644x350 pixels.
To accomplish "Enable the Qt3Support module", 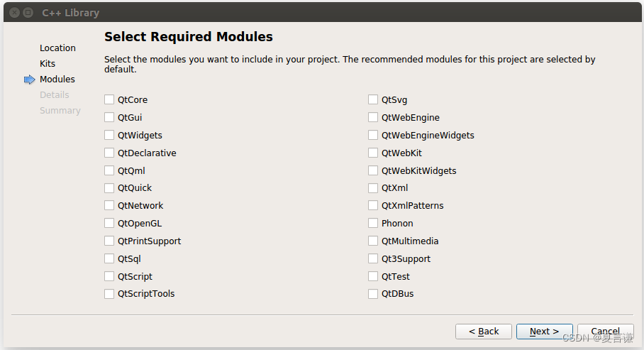I will 373,258.
